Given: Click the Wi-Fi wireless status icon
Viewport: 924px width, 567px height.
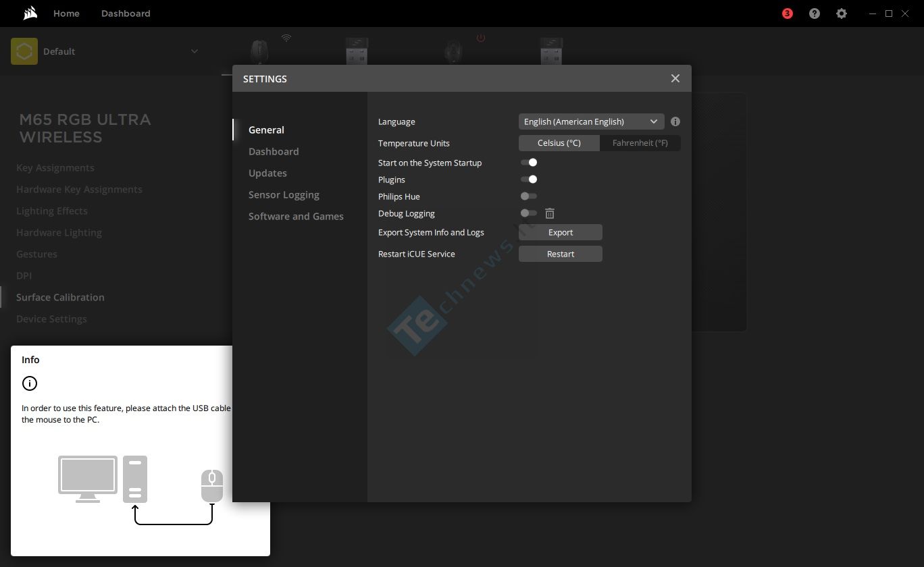Looking at the screenshot, I should click(x=286, y=38).
